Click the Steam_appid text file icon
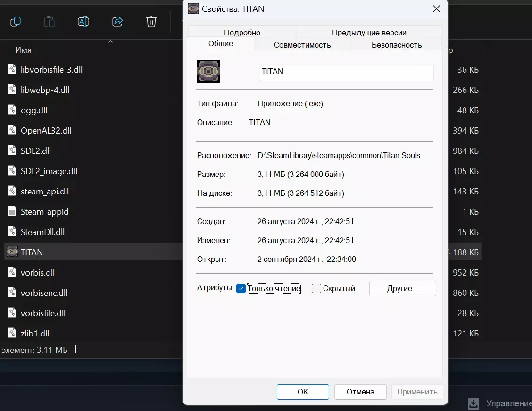Screen dimensions: 532x411 pos(12,211)
